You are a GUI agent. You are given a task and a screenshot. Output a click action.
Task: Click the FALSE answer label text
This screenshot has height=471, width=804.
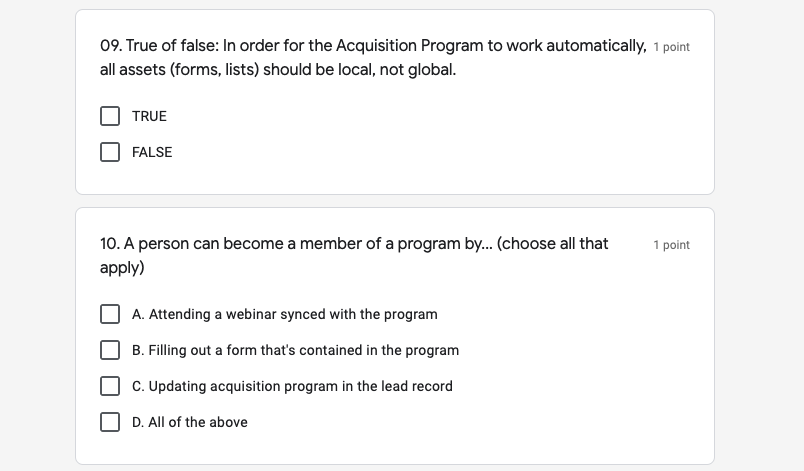(x=152, y=152)
